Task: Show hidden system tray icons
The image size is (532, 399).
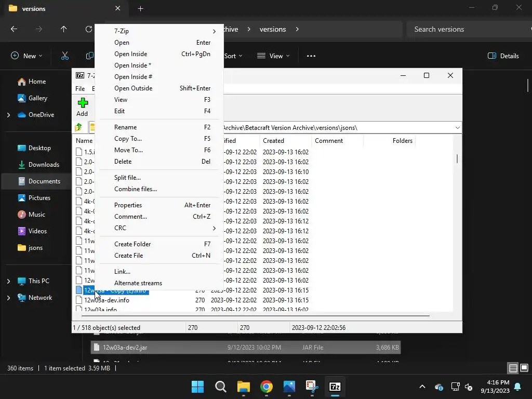Action: pos(422,387)
